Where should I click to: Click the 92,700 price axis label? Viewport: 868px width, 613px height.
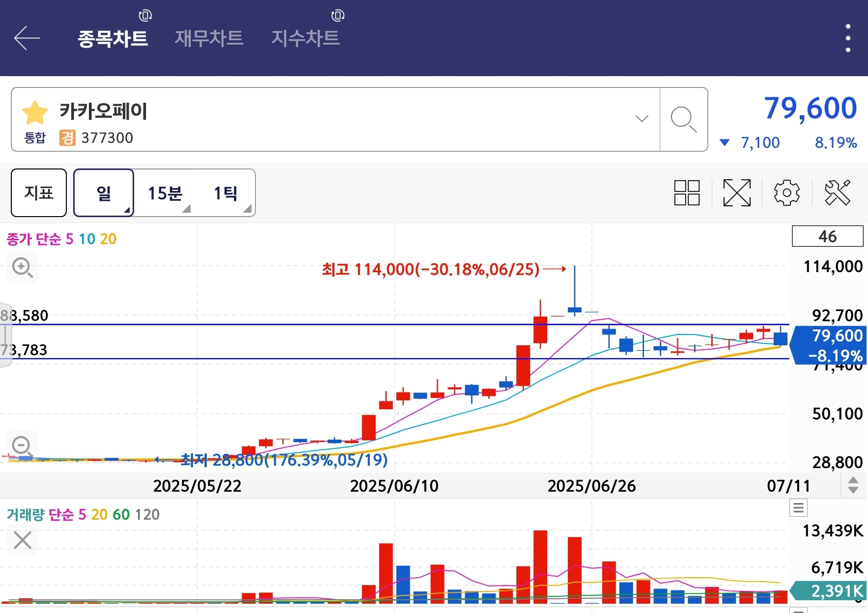point(837,315)
